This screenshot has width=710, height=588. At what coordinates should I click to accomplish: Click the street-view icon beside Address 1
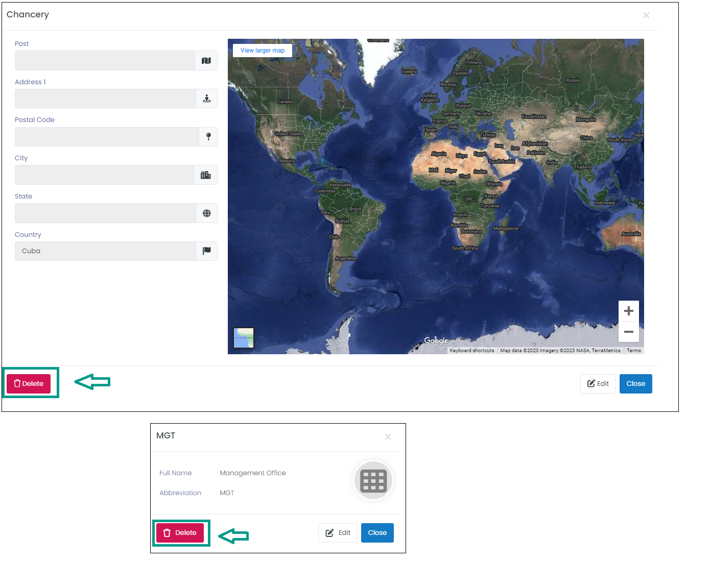[207, 99]
